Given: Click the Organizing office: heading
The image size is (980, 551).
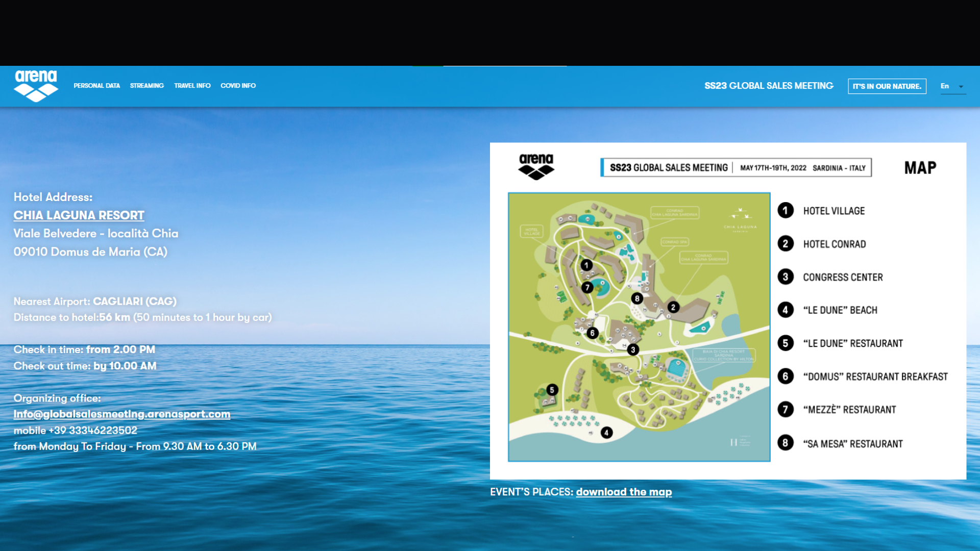Looking at the screenshot, I should 57,398.
